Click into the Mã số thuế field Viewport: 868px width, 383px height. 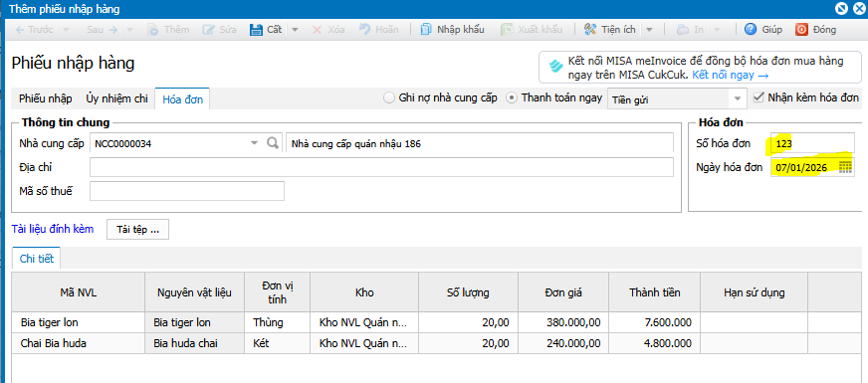click(x=186, y=191)
